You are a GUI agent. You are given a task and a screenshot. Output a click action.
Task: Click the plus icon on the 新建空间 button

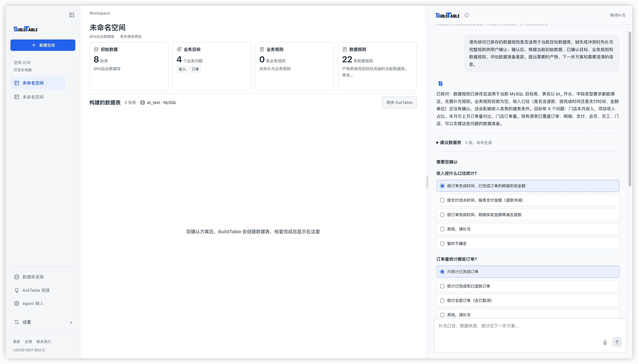(x=34, y=45)
